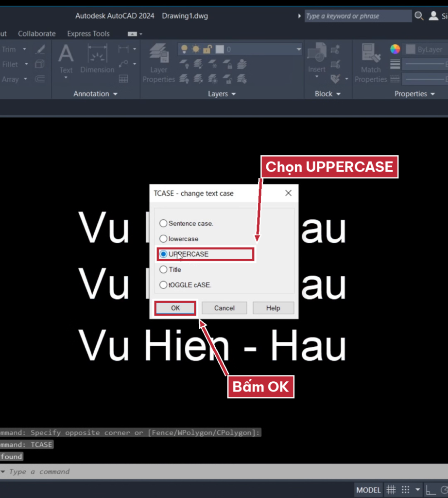
Task: Click the layer 0 color square
Action: tap(220, 49)
